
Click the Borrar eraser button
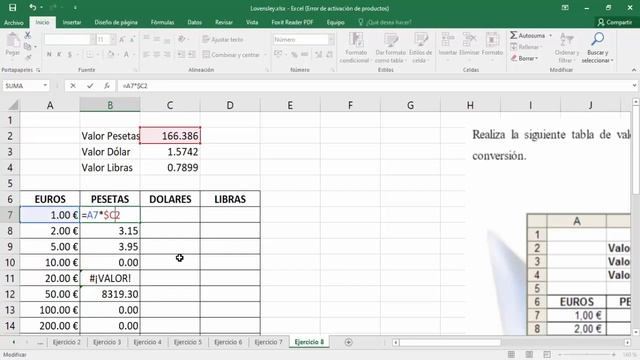click(x=524, y=58)
